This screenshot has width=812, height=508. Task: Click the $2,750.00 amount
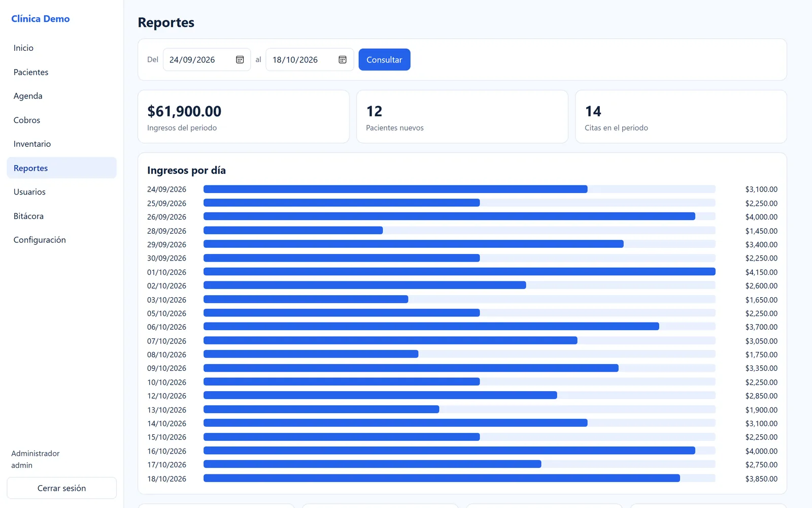point(761,465)
